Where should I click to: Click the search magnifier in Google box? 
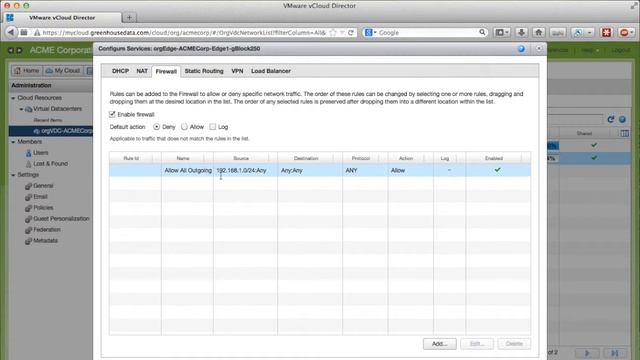[482, 32]
